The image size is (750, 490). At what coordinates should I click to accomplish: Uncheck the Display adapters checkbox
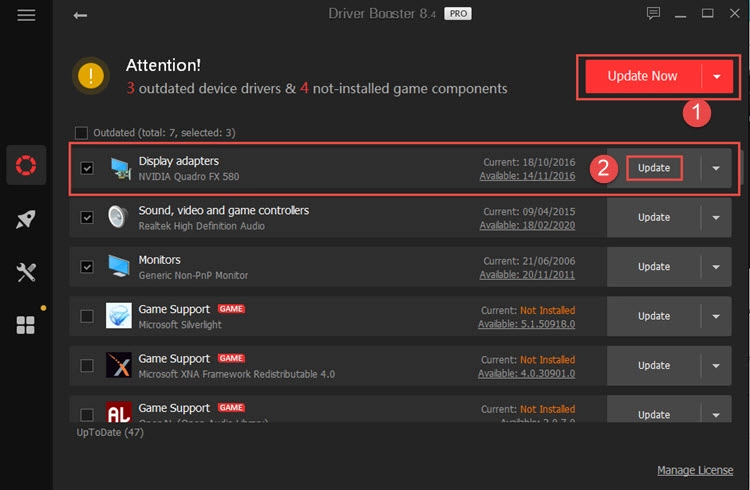click(x=87, y=168)
